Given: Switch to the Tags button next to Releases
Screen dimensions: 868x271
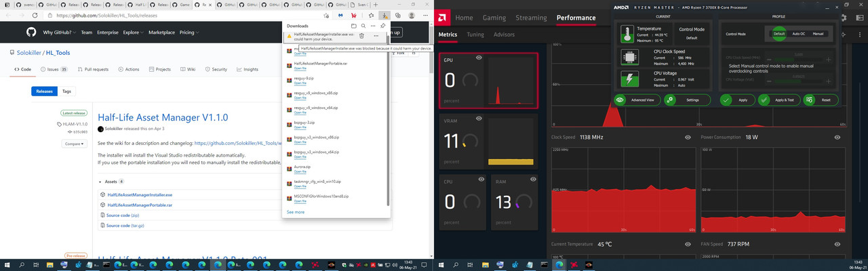Looking at the screenshot, I should [66, 91].
